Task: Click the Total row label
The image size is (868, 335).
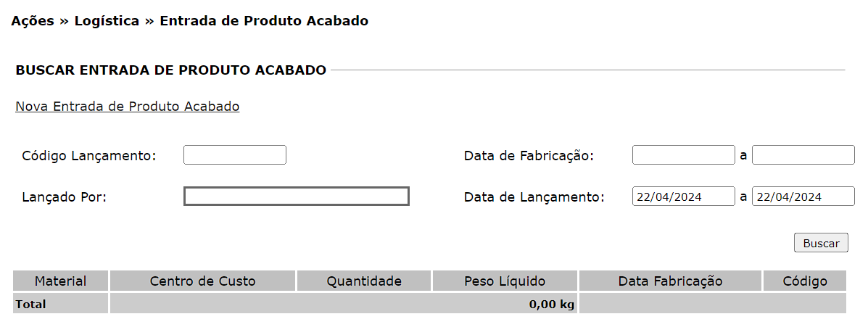Action: pyautogui.click(x=31, y=305)
